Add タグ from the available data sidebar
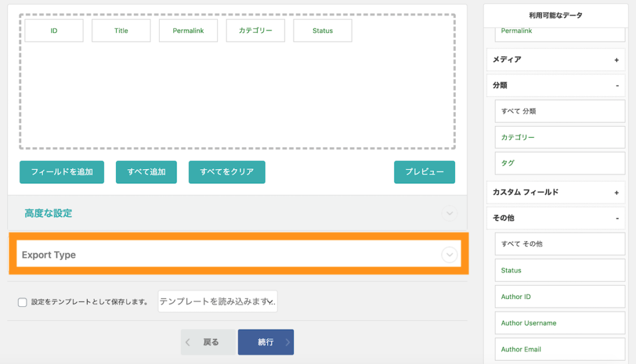636x364 pixels. [x=559, y=163]
